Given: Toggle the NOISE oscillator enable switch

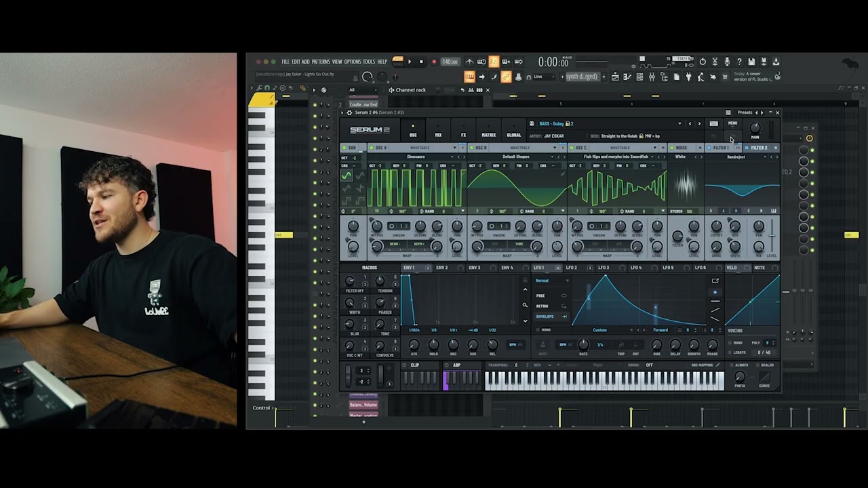Looking at the screenshot, I should [x=672, y=148].
